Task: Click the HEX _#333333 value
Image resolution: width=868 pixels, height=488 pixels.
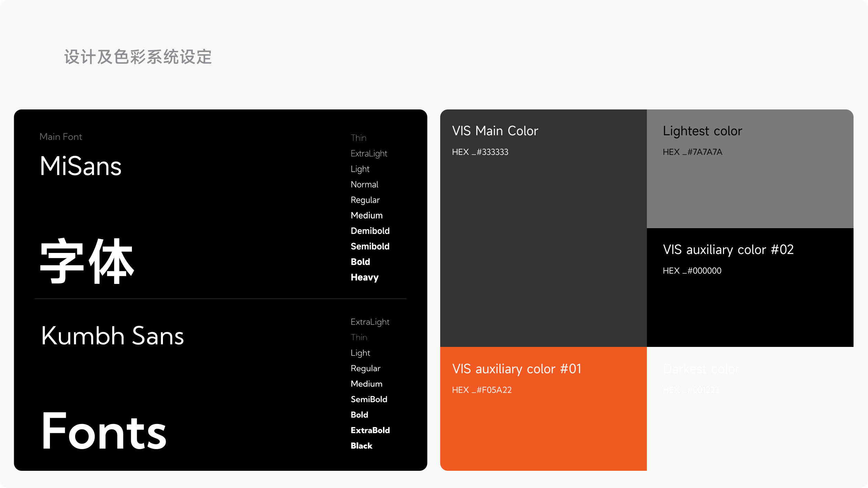Action: coord(480,152)
